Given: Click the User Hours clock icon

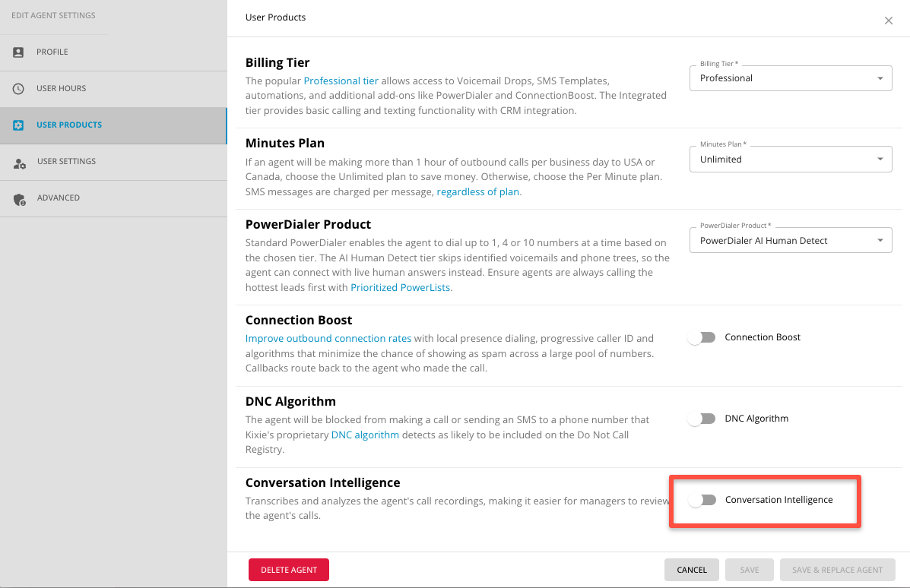Looking at the screenshot, I should [x=18, y=89].
